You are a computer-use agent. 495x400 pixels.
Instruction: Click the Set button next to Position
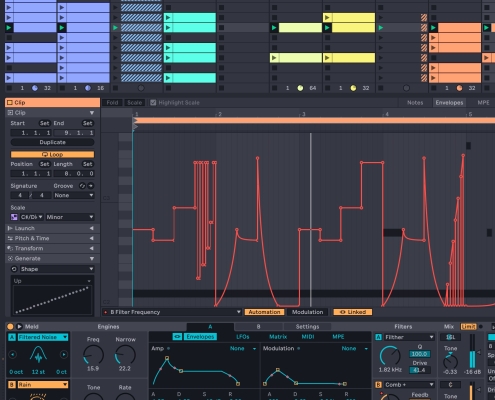click(x=44, y=164)
